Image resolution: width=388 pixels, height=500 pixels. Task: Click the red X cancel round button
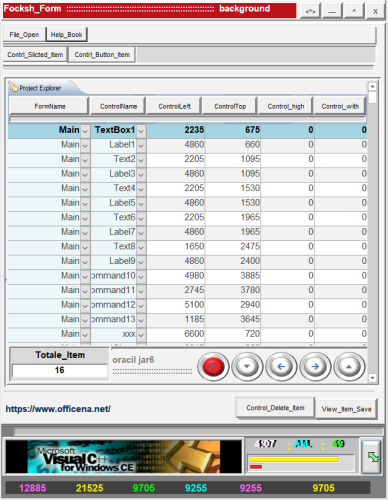point(213,367)
